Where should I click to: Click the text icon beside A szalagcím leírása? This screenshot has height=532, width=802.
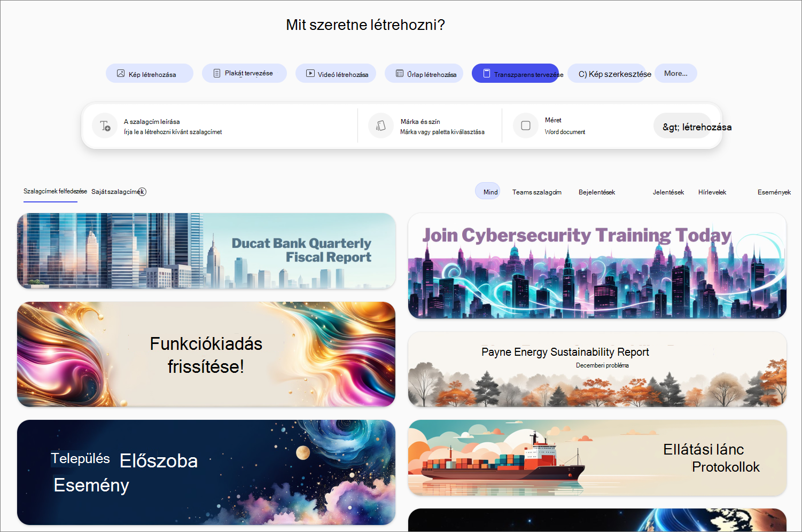pyautogui.click(x=105, y=126)
